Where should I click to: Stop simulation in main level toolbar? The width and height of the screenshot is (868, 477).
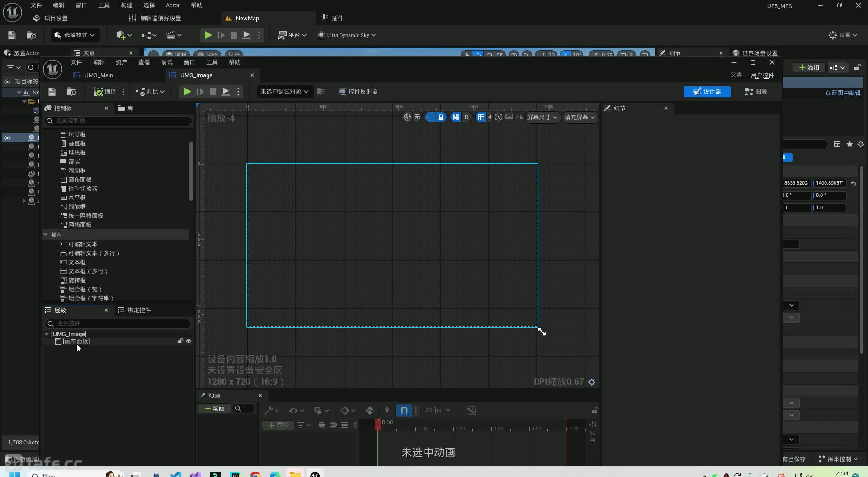tap(233, 35)
